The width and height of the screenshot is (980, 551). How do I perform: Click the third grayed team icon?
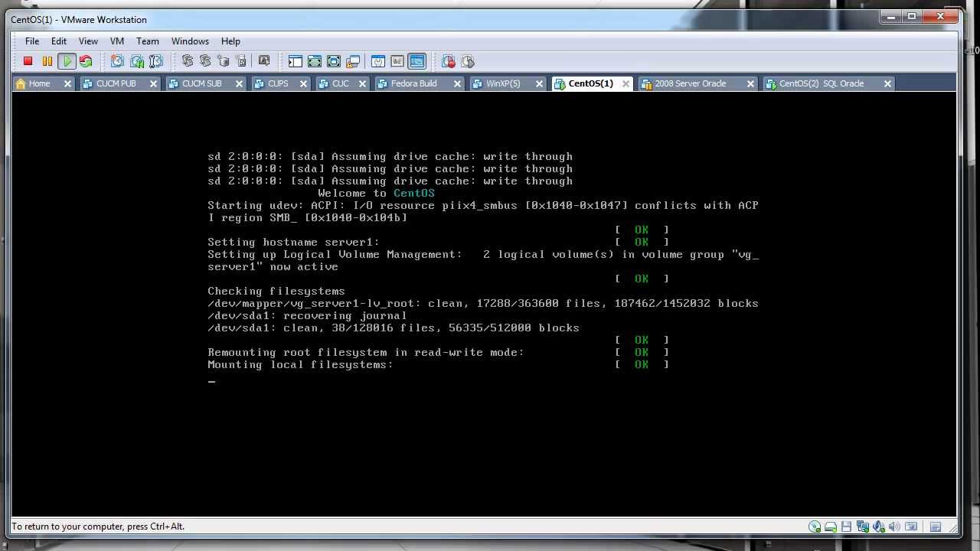224,61
